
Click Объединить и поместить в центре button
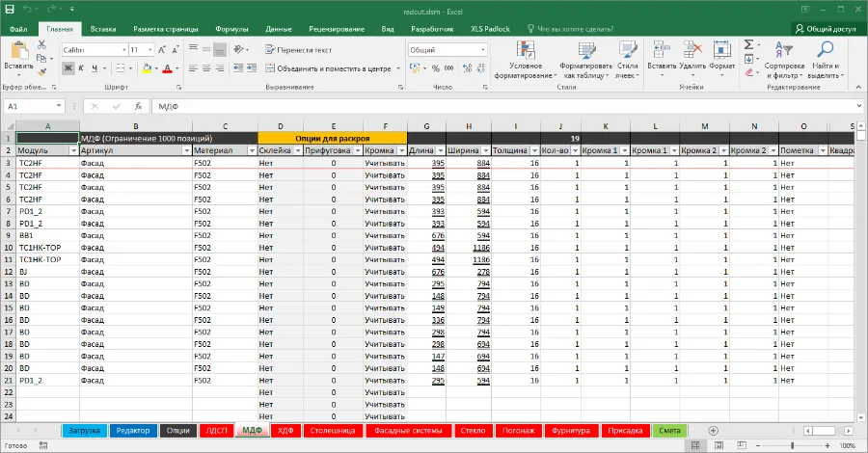point(325,68)
